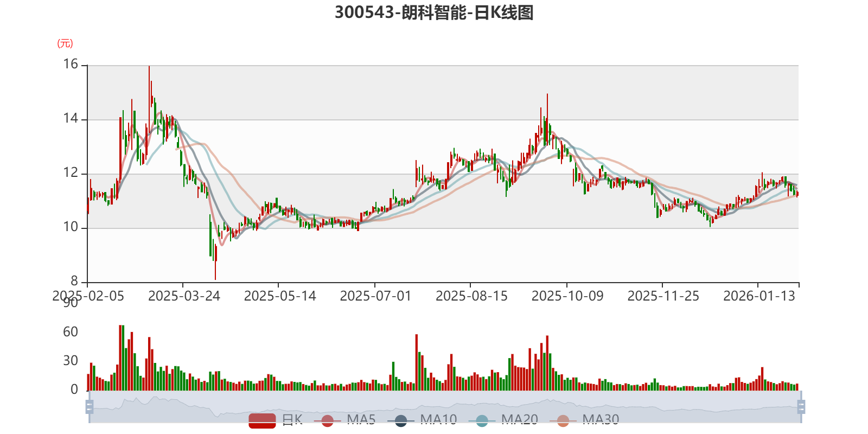
Task: Click the price axis label 10
Action: tap(71, 227)
